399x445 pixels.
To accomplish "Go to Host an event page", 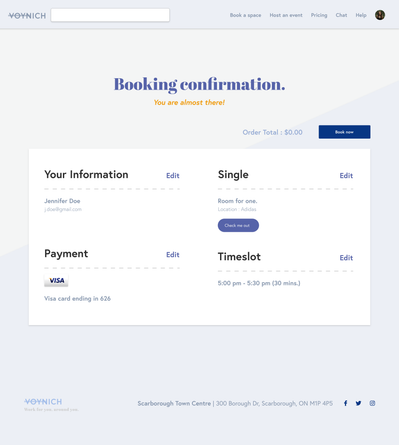I will pyautogui.click(x=286, y=15).
